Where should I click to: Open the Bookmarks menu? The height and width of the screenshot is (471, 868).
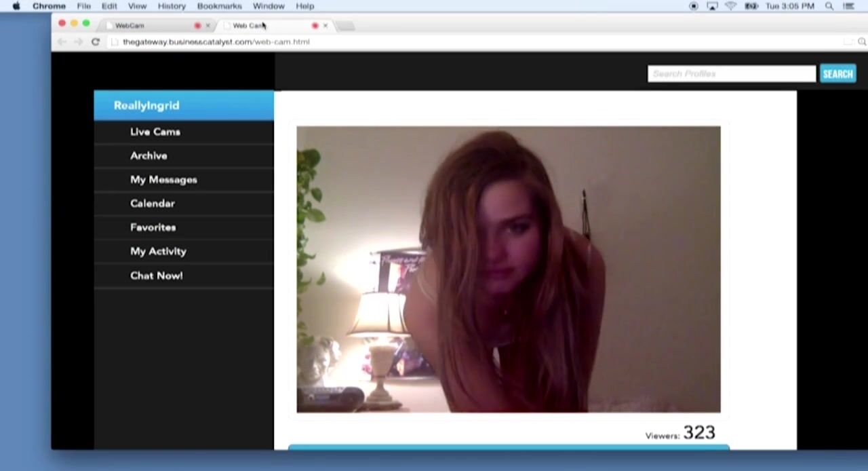(219, 6)
